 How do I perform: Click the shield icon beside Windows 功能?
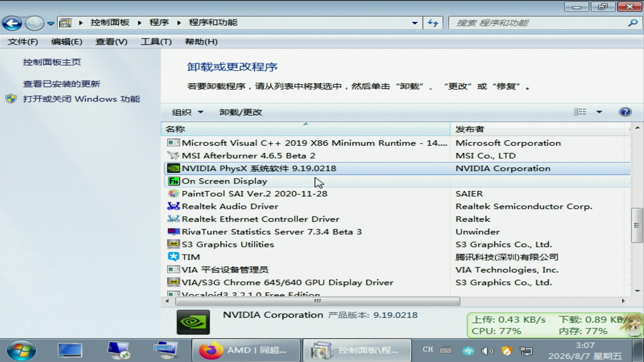pos(11,99)
